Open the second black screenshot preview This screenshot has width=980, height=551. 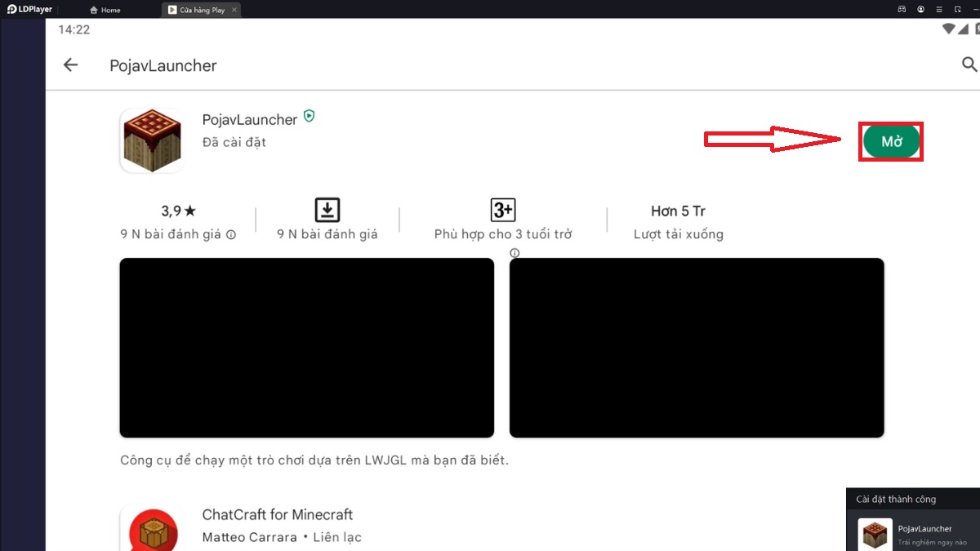click(x=697, y=348)
